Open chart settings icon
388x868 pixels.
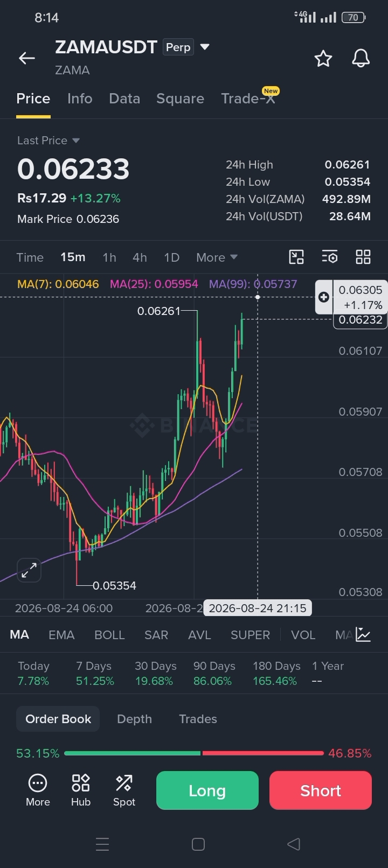click(330, 257)
